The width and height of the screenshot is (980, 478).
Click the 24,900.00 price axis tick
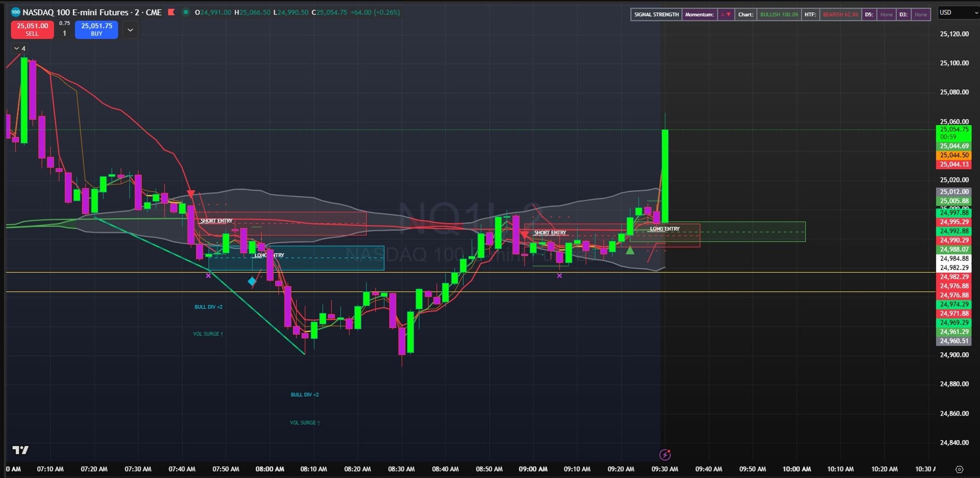tap(954, 355)
